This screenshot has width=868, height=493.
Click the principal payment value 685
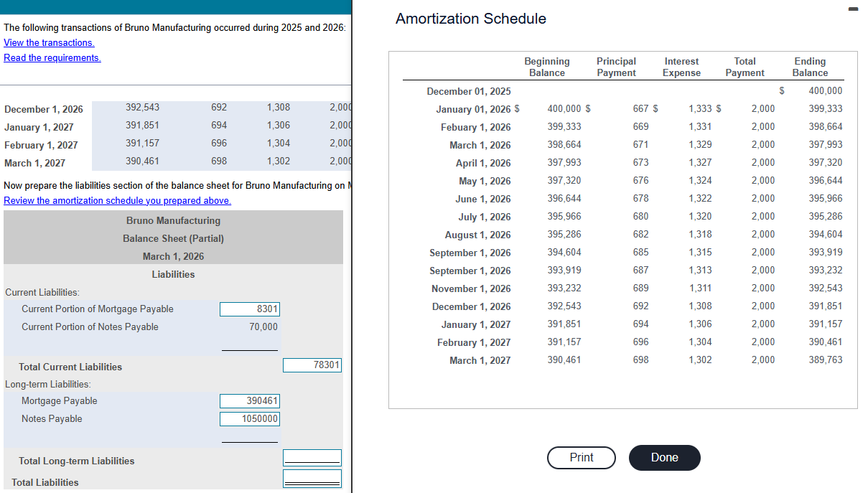[640, 252]
